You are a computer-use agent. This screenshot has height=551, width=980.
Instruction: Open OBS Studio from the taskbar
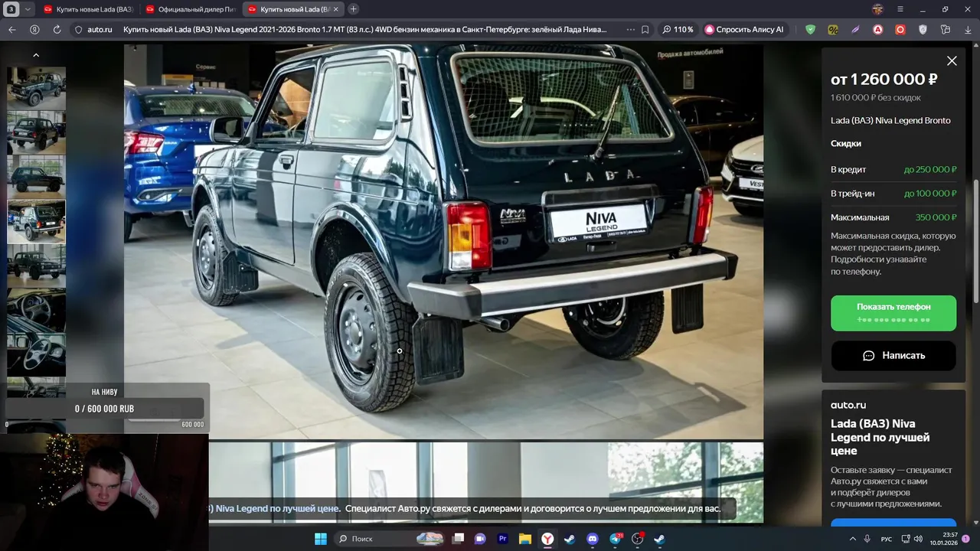tap(638, 539)
